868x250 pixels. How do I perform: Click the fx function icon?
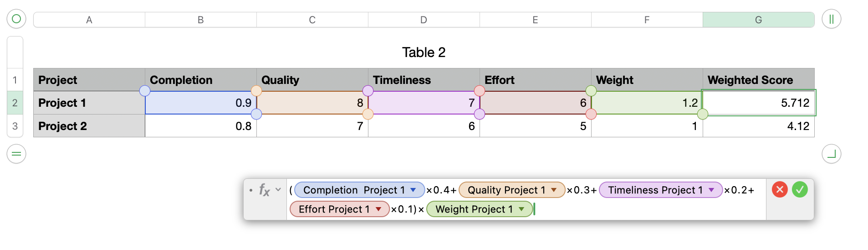264,190
